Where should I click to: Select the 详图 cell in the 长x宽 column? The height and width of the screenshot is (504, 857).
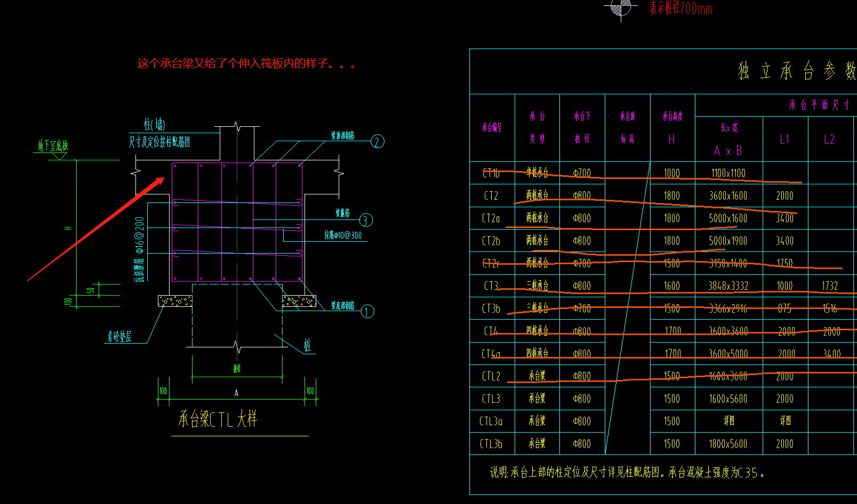(728, 421)
